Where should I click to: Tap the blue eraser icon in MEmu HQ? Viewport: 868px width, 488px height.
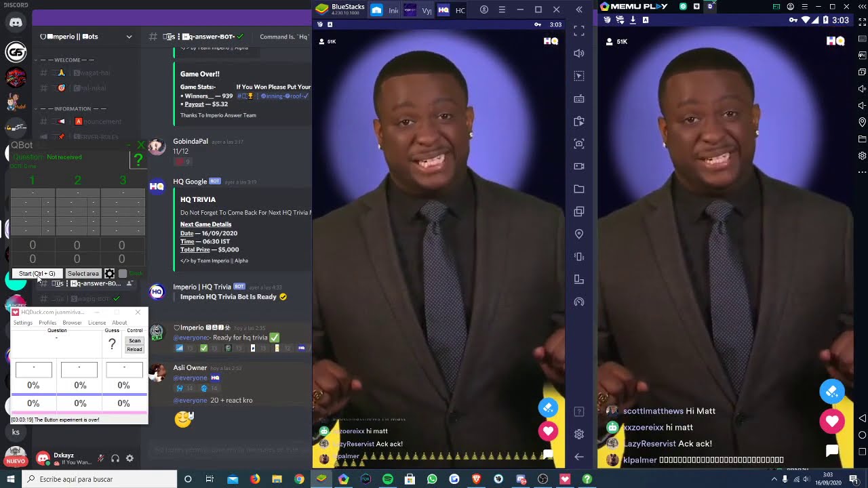pos(832,391)
